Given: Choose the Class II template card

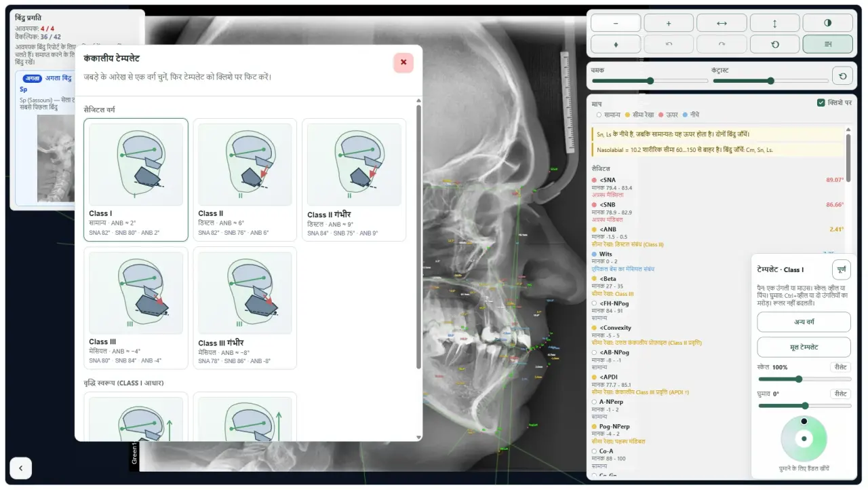Looking at the screenshot, I should (245, 180).
